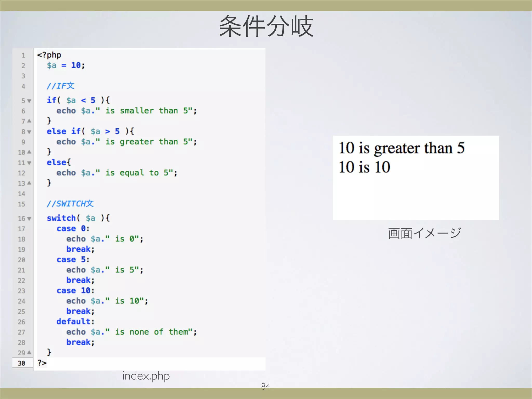Screen dimensions: 532x399
Task: Click the 画面イメージ caption
Action: click(x=424, y=233)
